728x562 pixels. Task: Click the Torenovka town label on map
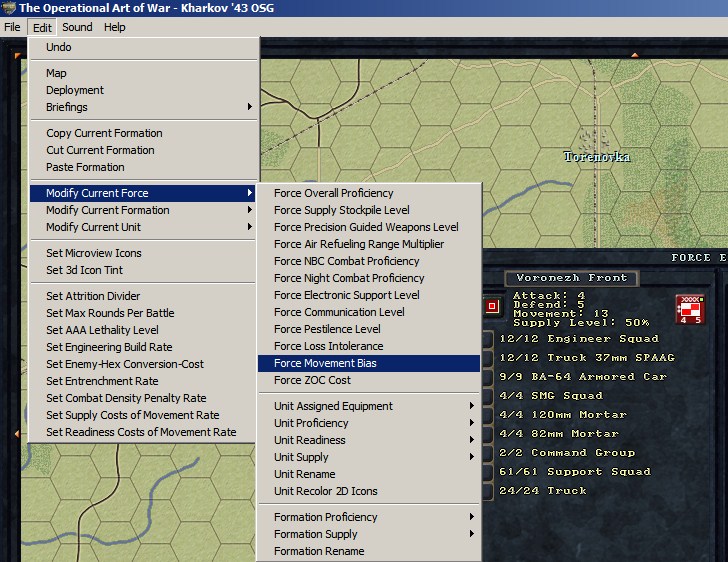coord(597,157)
